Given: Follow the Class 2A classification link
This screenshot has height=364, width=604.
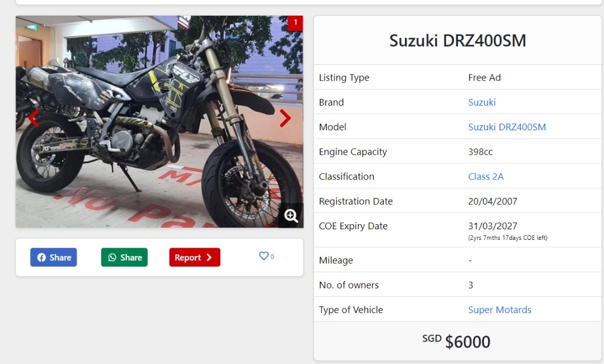Looking at the screenshot, I should click(x=486, y=177).
